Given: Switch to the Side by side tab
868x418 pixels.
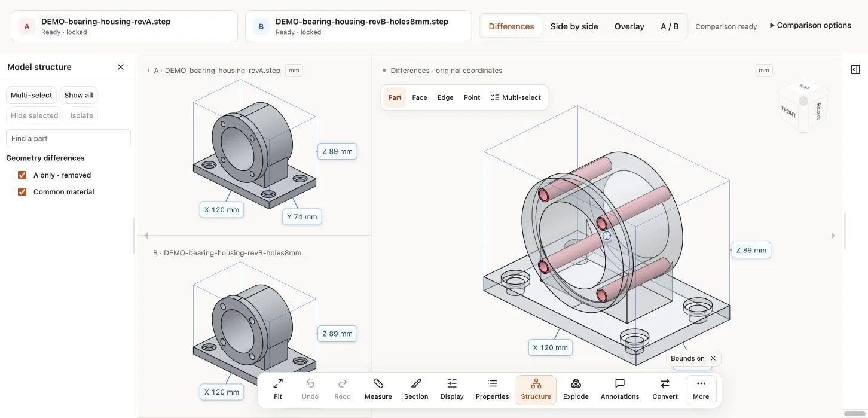Looking at the screenshot, I should pos(574,26).
